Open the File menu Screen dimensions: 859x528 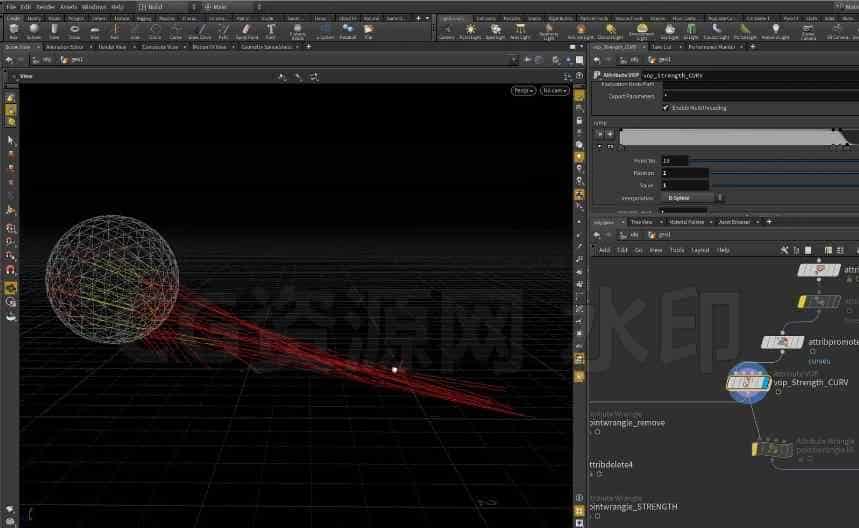point(11,7)
